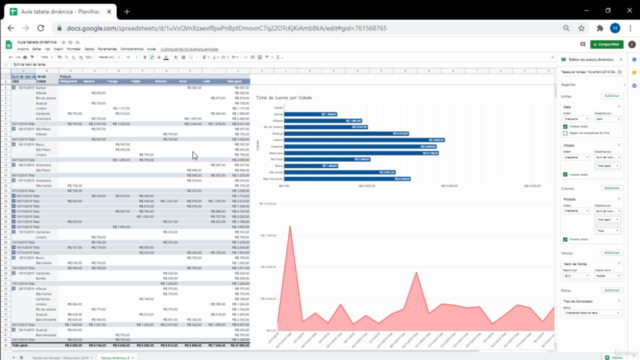The width and height of the screenshot is (640, 360).
Task: Collapse the 05/11/2019 date group
Action: tap(13, 144)
